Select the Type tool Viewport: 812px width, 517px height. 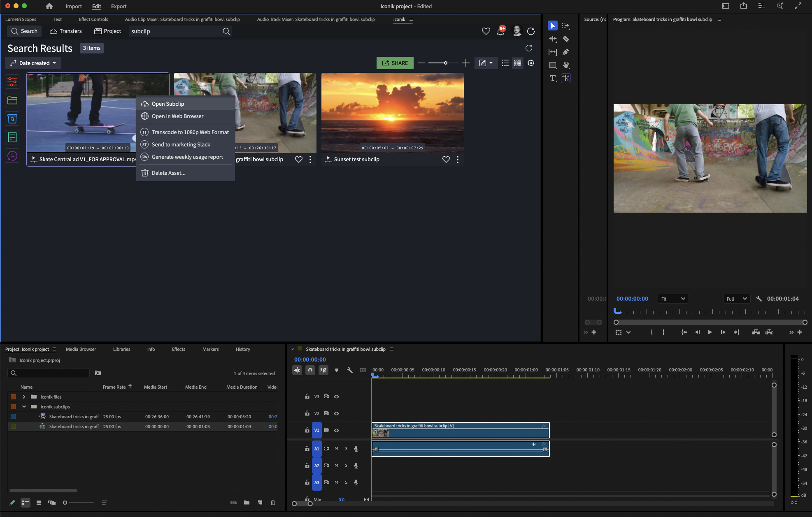pos(553,78)
